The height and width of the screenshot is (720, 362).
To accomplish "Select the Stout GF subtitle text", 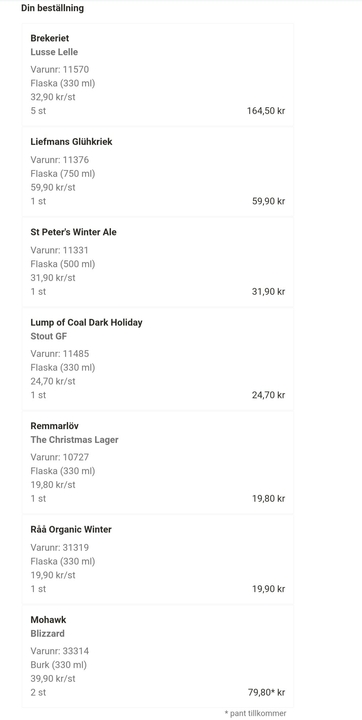I will click(49, 336).
